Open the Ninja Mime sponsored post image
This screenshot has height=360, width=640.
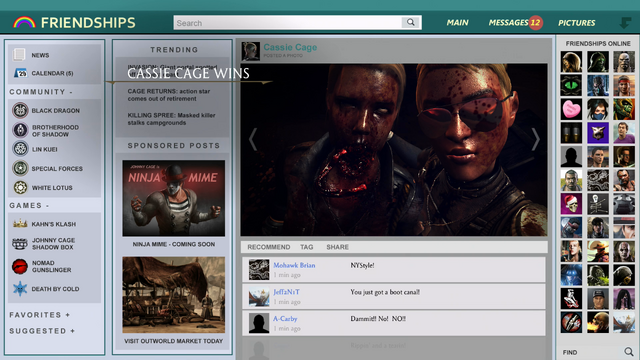pyautogui.click(x=173, y=198)
